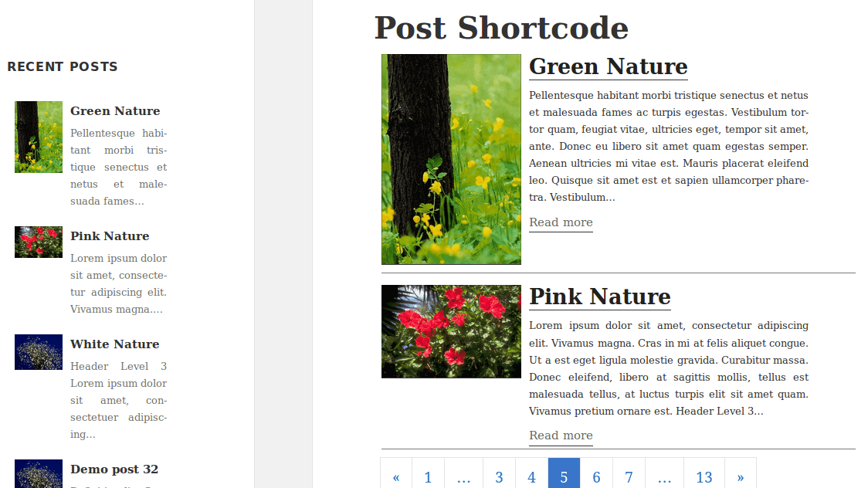
Task: Click the White Nature sidebar thumbnail
Action: [x=39, y=352]
